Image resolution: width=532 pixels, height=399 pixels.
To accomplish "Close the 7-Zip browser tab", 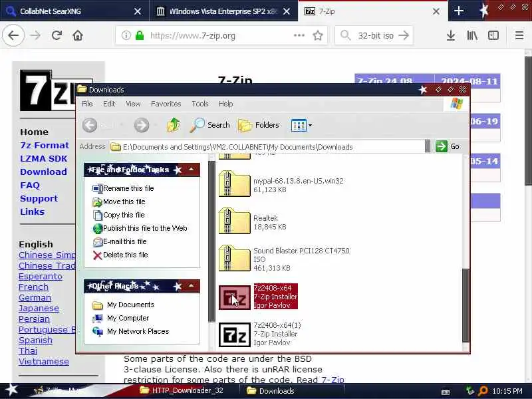I will click(436, 11).
